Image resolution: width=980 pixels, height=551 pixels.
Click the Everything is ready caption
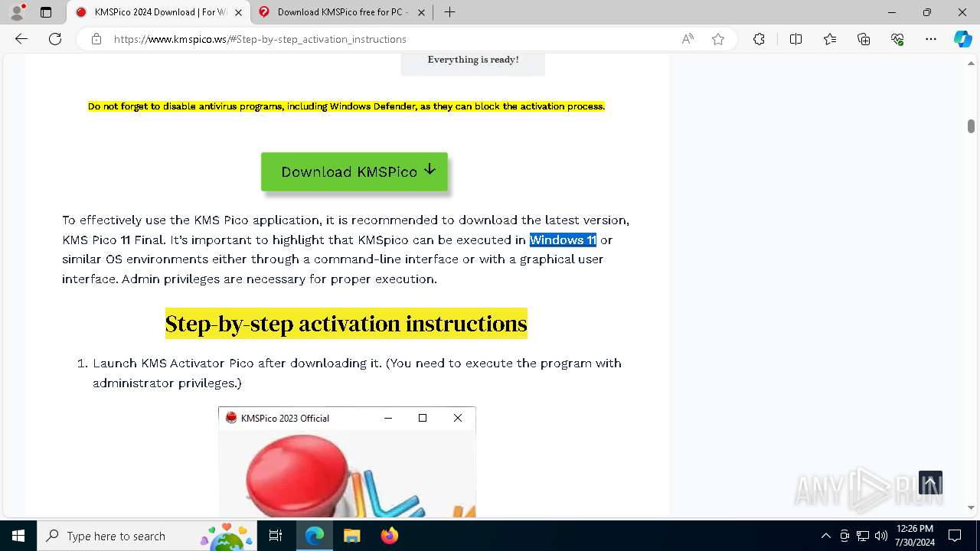pyautogui.click(x=473, y=60)
